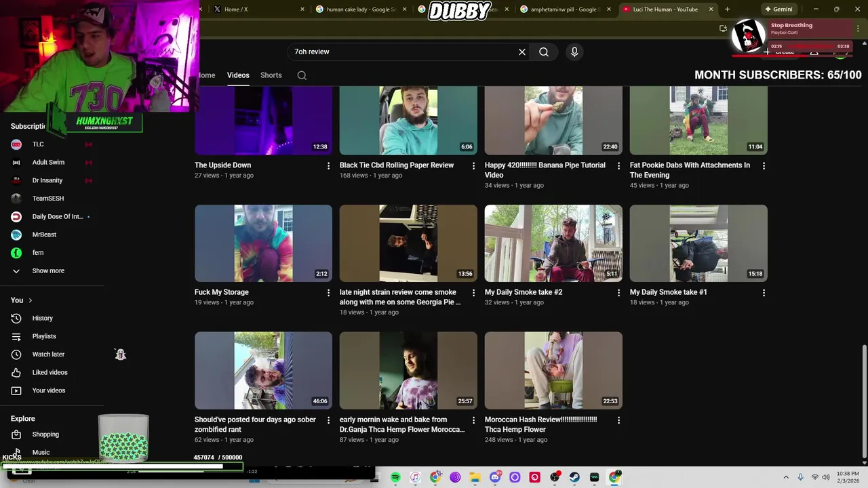Screen dimensions: 868x488
Task: Switch to the Videos channel tab
Action: click(x=238, y=75)
